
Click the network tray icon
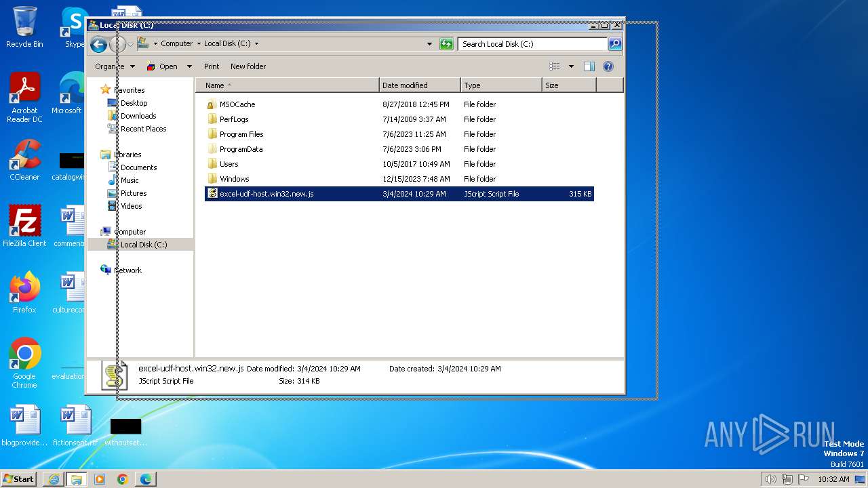tap(787, 479)
